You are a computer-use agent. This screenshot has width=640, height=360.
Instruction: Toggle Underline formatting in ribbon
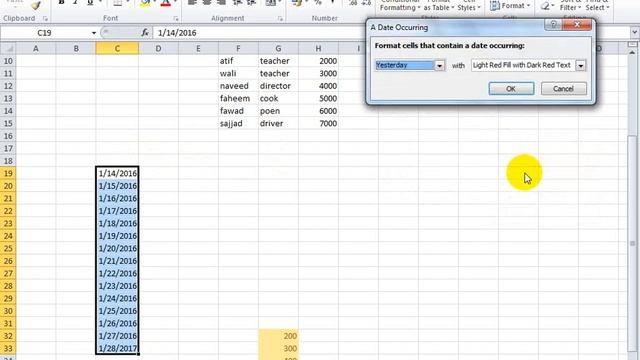click(x=90, y=3)
